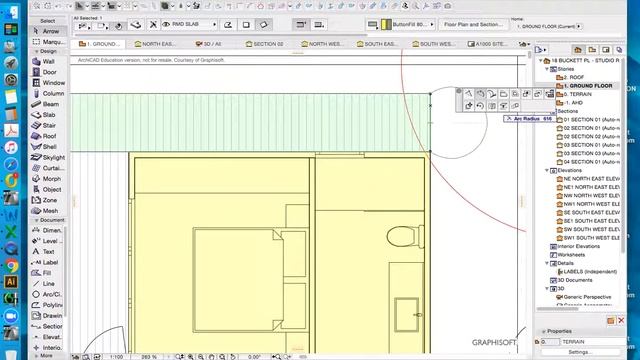Select the Arrow tool

pos(47,31)
